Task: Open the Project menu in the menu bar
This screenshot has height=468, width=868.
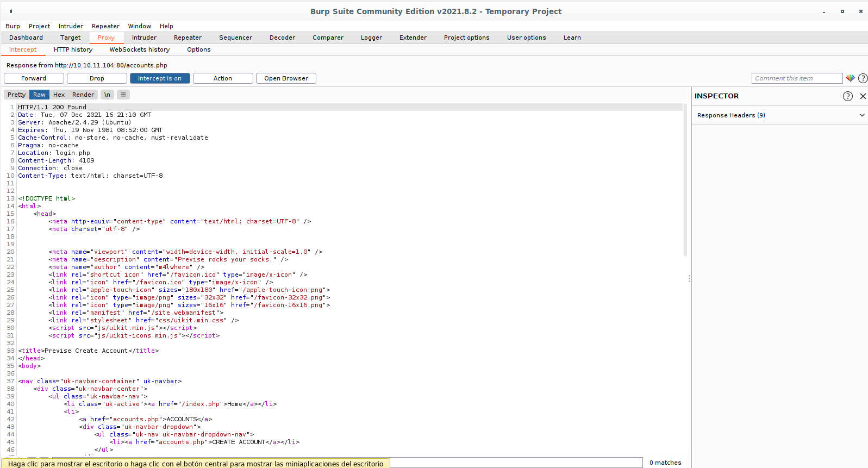Action: tap(39, 26)
